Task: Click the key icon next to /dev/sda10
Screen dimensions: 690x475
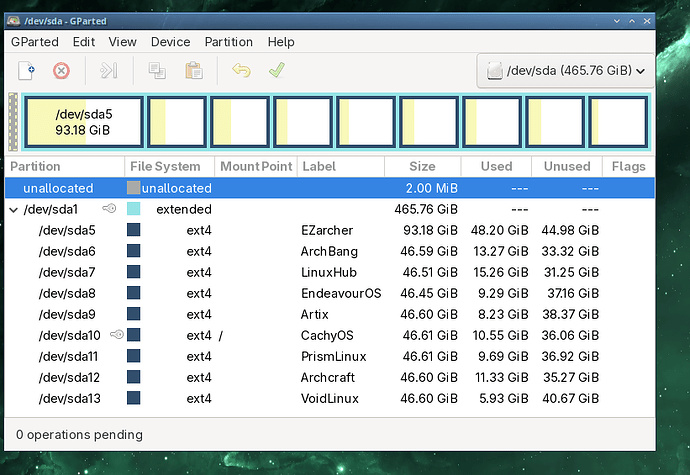Action: (117, 335)
